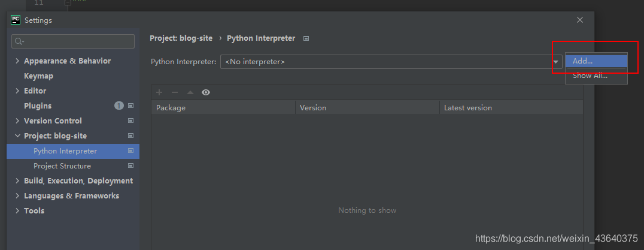The width and height of the screenshot is (644, 250).
Task: Click the upgrade package arrow icon
Action: pyautogui.click(x=190, y=92)
